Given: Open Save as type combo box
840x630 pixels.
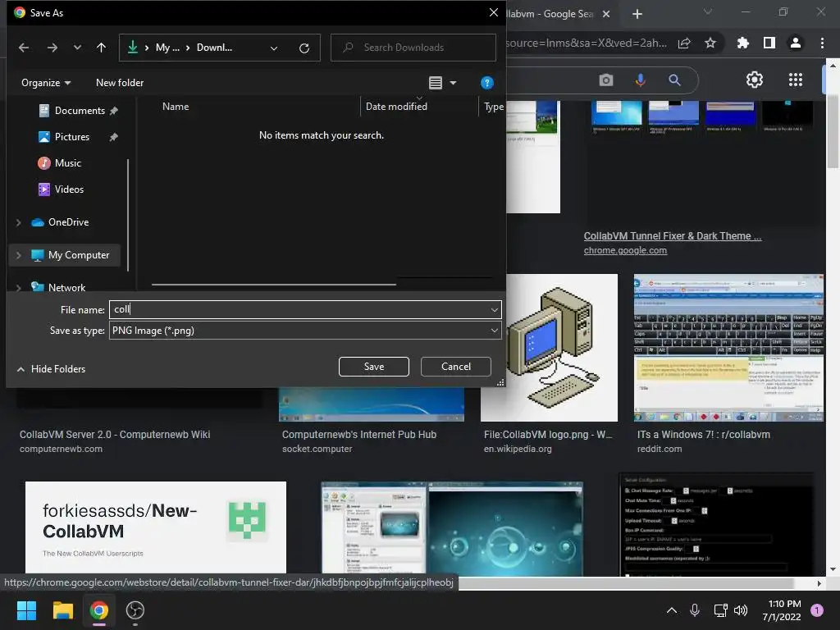Looking at the screenshot, I should (x=305, y=331).
